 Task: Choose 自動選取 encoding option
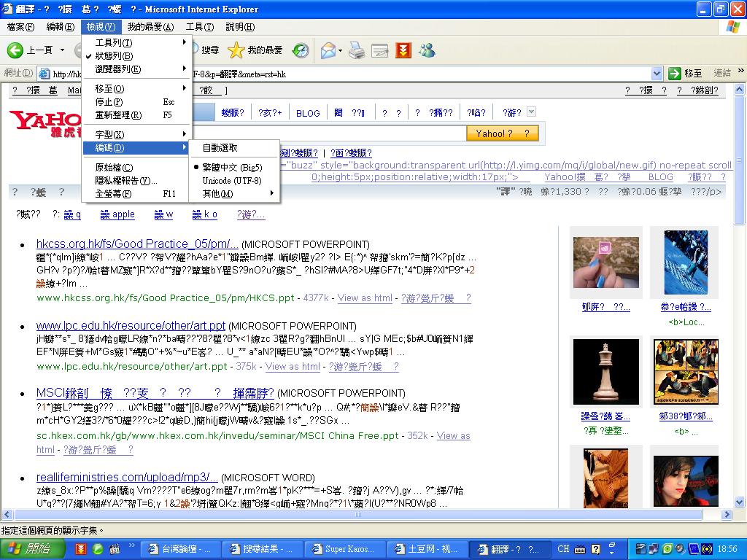point(234,147)
